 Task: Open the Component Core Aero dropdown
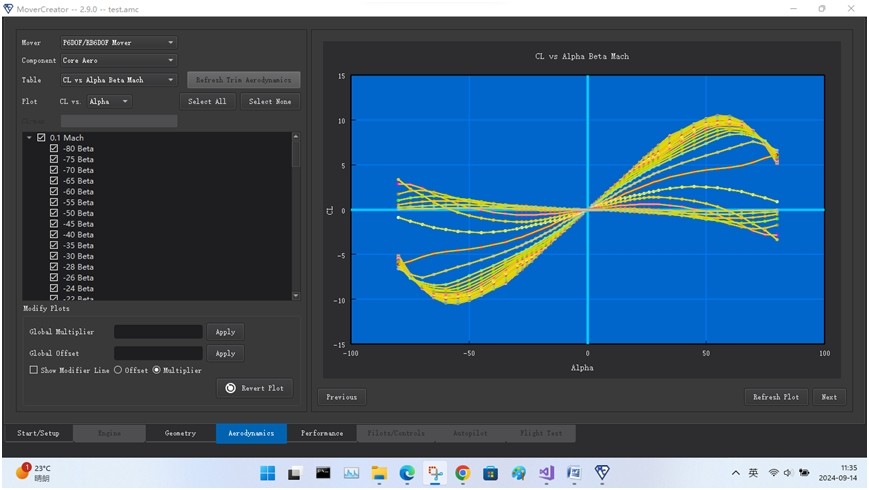119,60
